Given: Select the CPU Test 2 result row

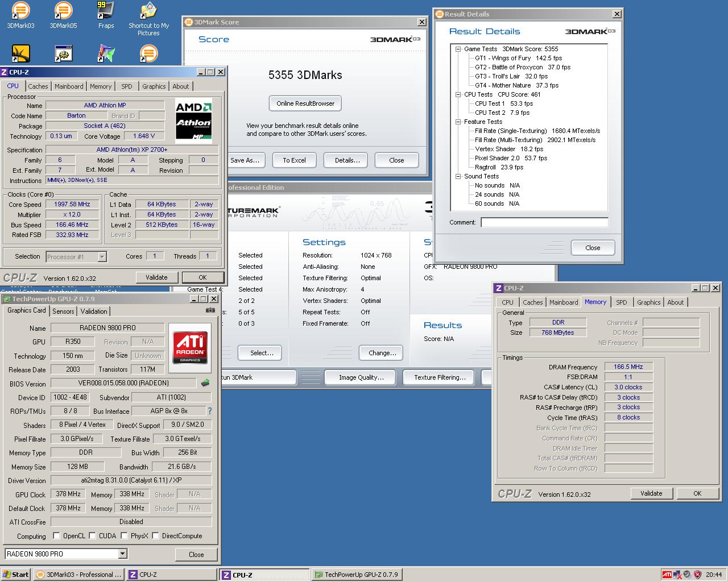Looking at the screenshot, I should point(502,113).
